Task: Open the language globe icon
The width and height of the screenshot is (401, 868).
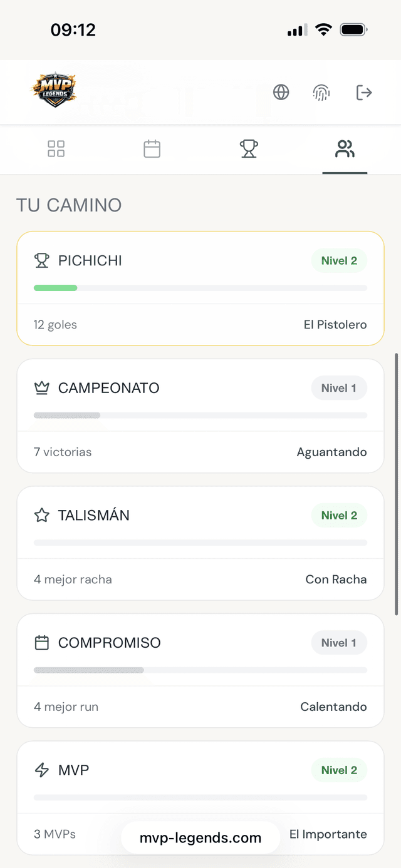Action: point(281,93)
